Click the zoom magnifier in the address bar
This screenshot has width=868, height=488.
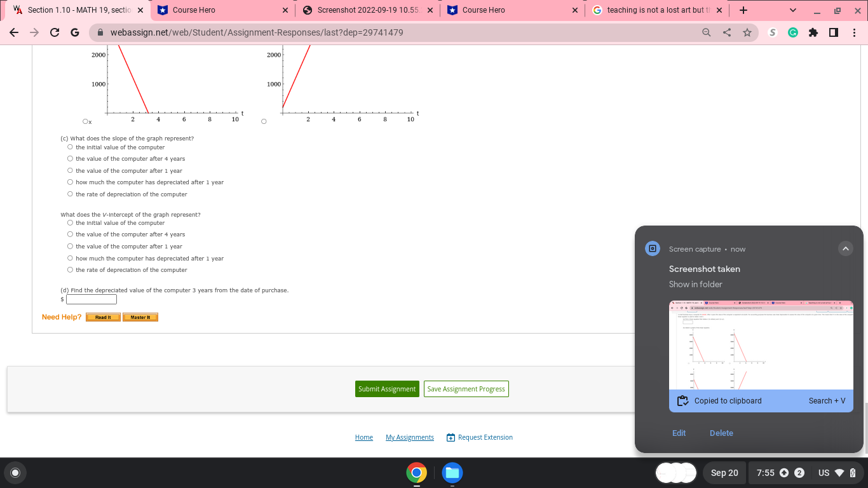pyautogui.click(x=706, y=32)
